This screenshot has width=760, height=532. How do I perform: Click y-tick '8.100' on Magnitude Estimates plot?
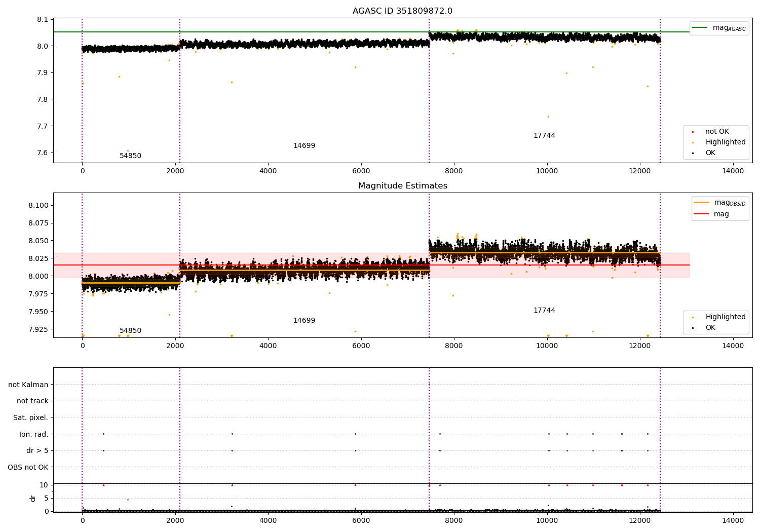click(39, 205)
